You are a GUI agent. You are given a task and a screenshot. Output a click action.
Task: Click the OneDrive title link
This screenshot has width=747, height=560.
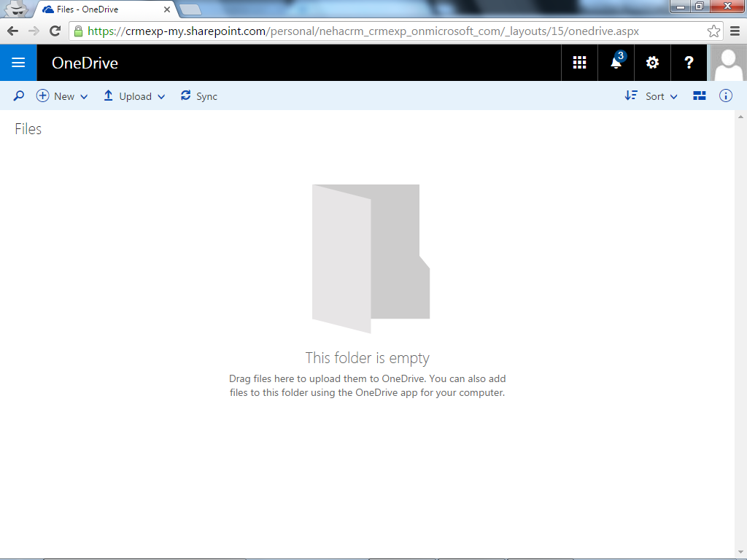(85, 63)
